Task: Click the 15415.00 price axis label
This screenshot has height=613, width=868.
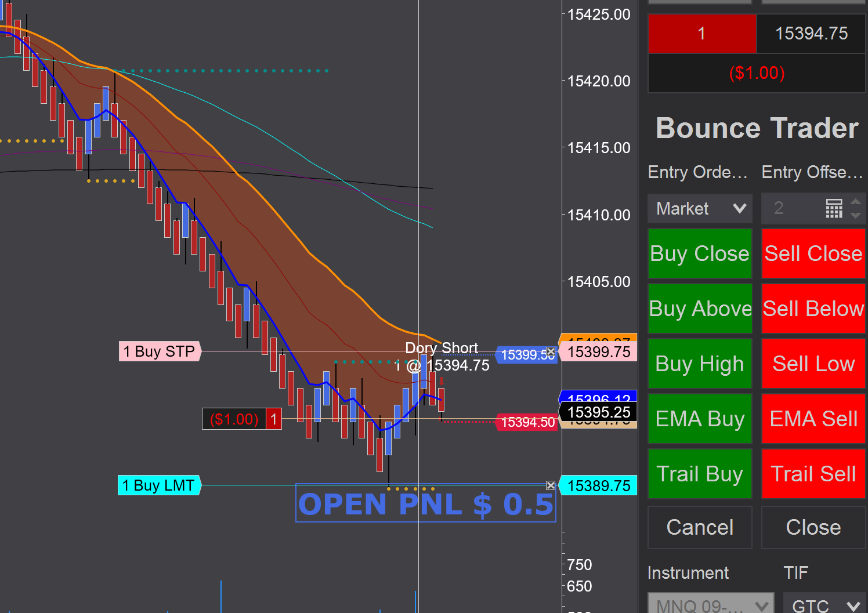Action: 599,148
